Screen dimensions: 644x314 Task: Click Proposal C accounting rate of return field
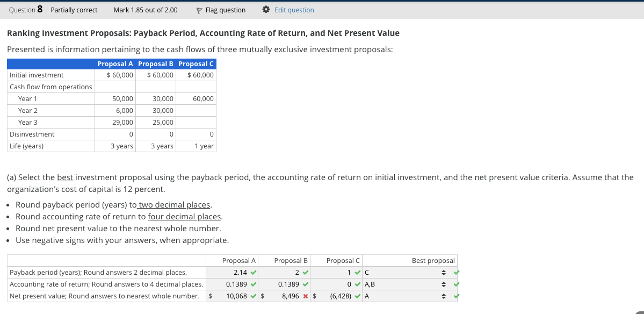point(338,284)
